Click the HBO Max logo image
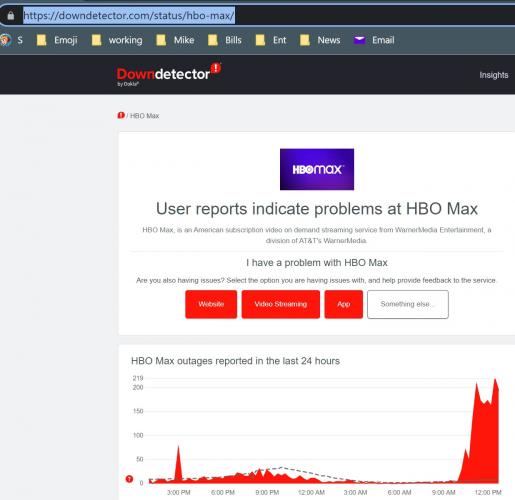This screenshot has width=515, height=500. click(317, 169)
